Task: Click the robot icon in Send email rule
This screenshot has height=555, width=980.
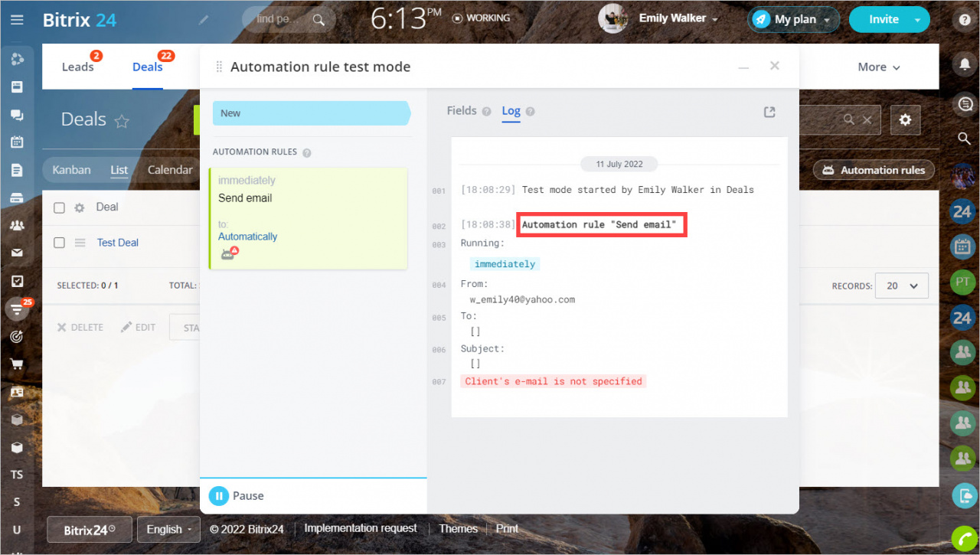Action: (229, 253)
